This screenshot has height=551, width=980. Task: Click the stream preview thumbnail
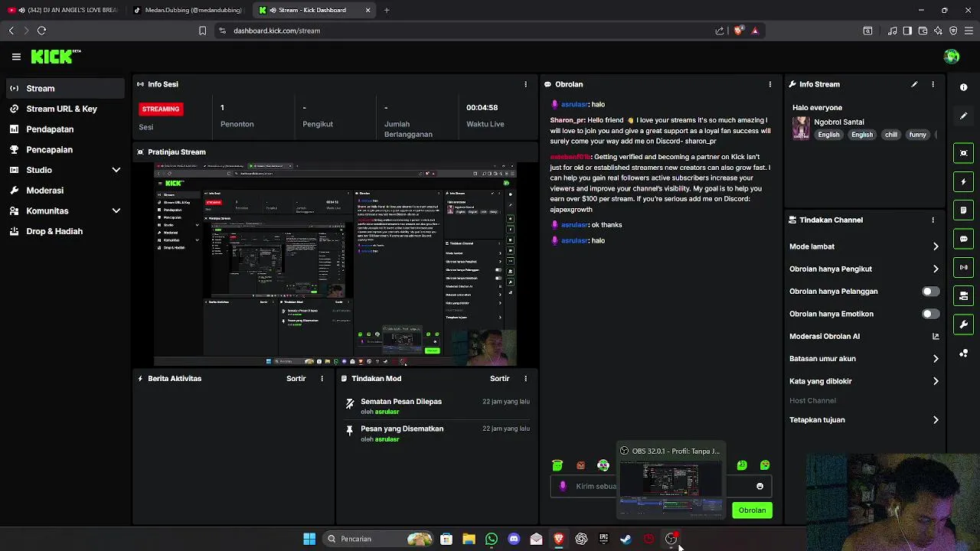(x=335, y=264)
